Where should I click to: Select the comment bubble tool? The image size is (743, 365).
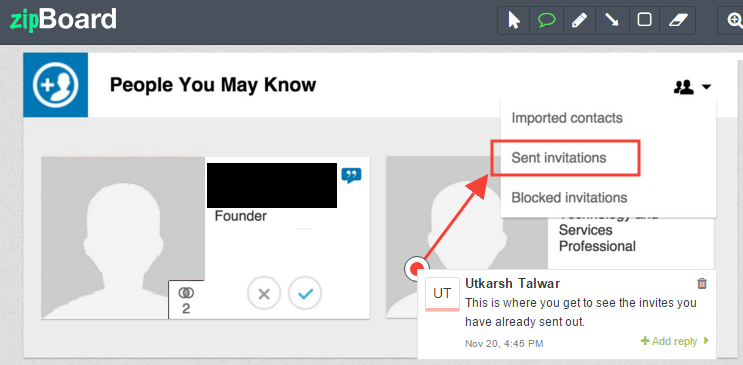click(547, 20)
